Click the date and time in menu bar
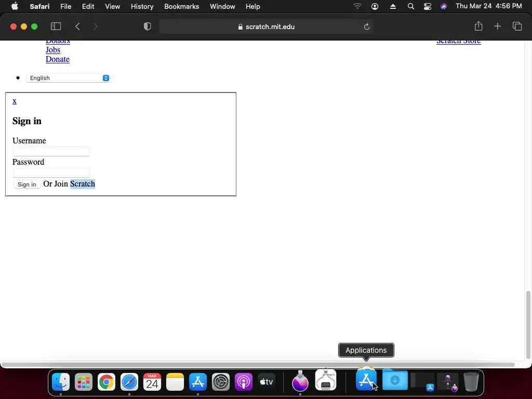This screenshot has height=399, width=532. tap(488, 6)
